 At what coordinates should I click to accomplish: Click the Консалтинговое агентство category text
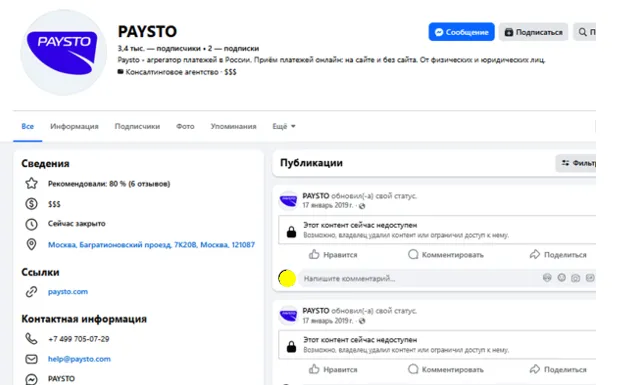click(x=172, y=72)
